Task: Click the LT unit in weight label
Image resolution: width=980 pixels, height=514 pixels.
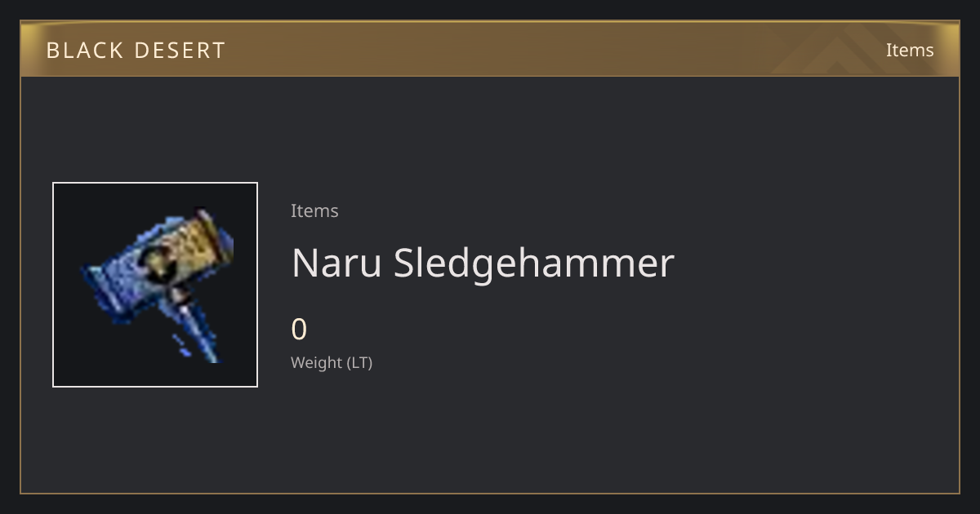Action: coord(359,363)
